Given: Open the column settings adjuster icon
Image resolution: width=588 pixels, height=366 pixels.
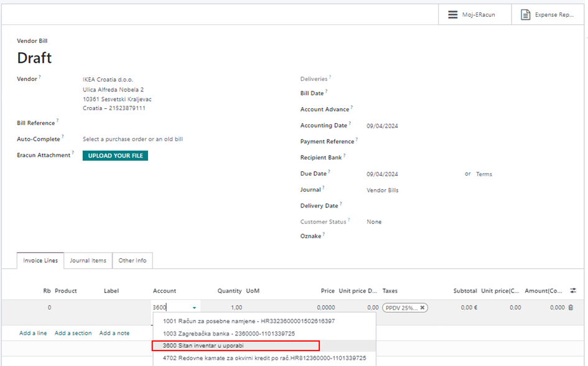Looking at the screenshot, I should click(572, 291).
